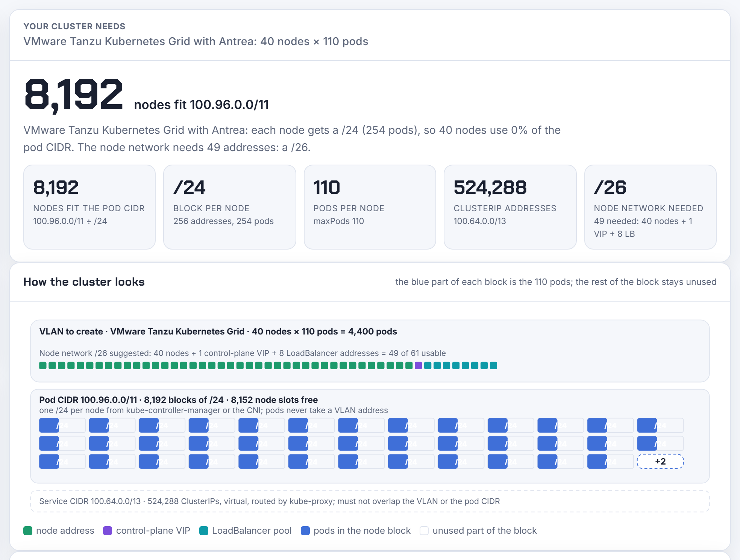The width and height of the screenshot is (740, 560).
Task: Select the /26 node network needed card
Action: 651,207
